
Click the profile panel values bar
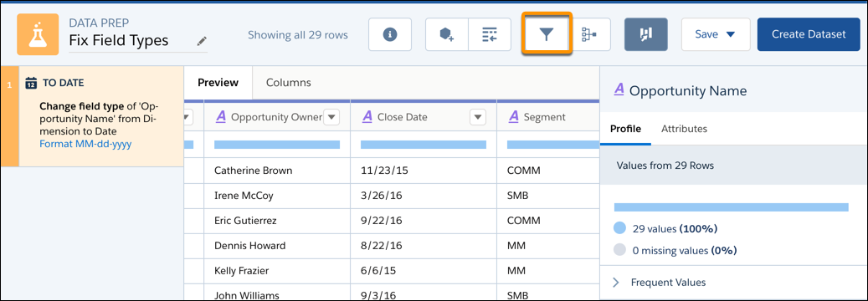732,207
